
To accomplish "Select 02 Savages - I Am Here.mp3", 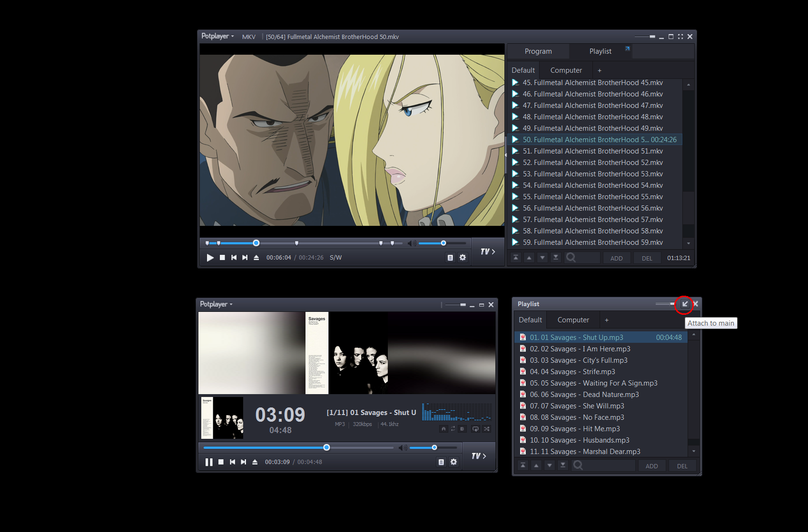I will [602, 349].
